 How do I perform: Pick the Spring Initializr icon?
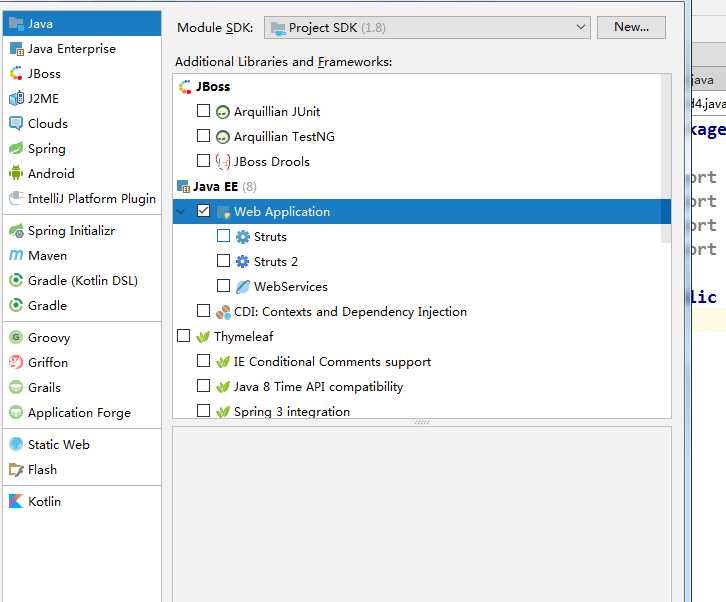click(16, 231)
